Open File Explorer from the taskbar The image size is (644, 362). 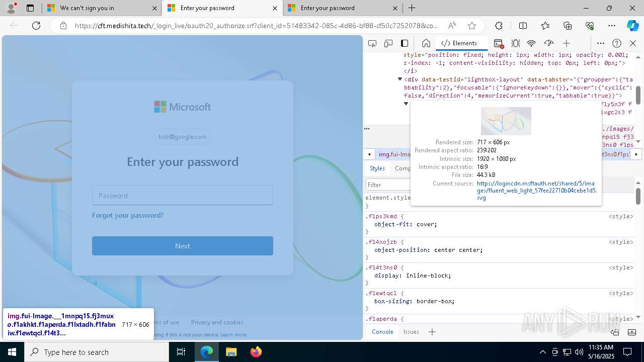[231, 352]
